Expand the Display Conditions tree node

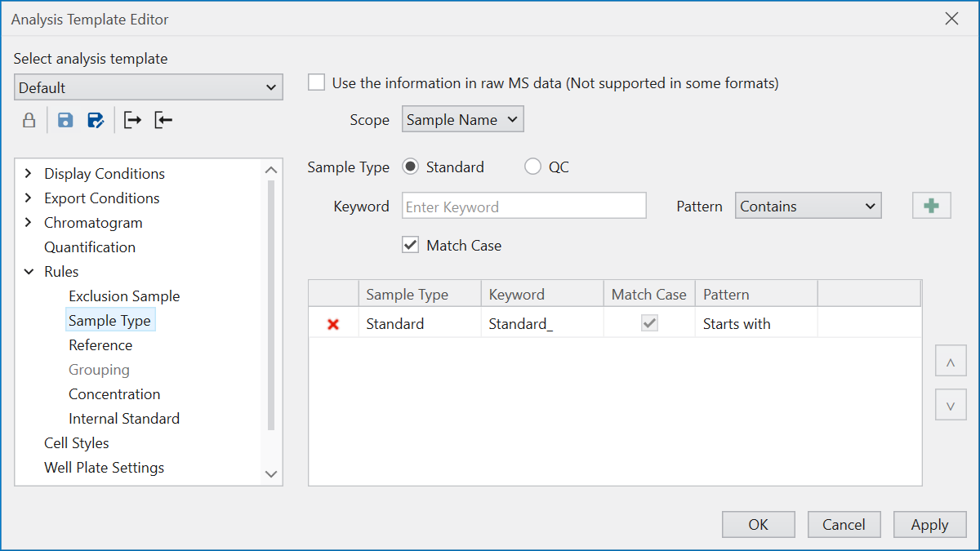point(29,174)
